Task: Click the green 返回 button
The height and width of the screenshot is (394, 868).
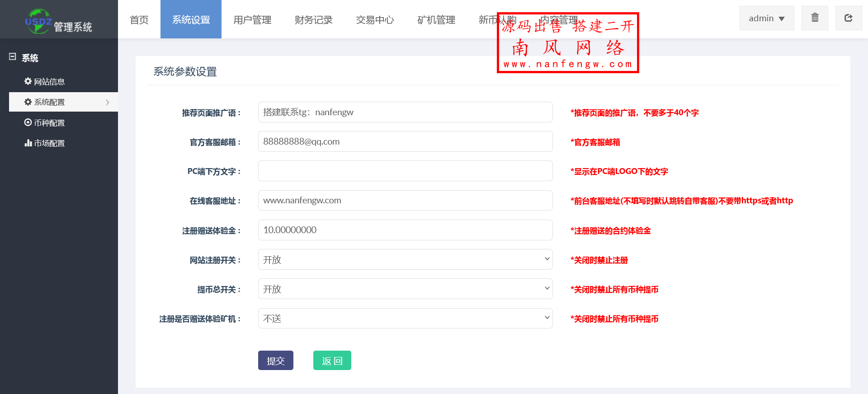Action: coord(332,361)
